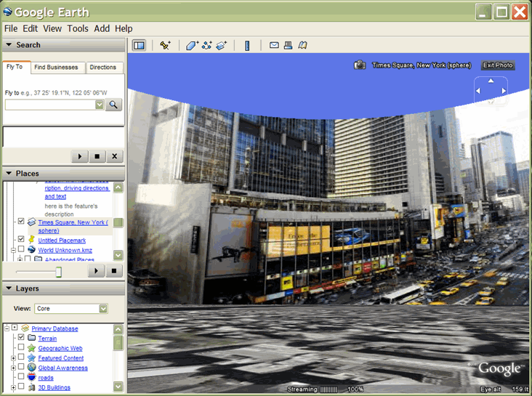
Task: Click the Add Placemark pushpin icon
Action: (x=165, y=45)
